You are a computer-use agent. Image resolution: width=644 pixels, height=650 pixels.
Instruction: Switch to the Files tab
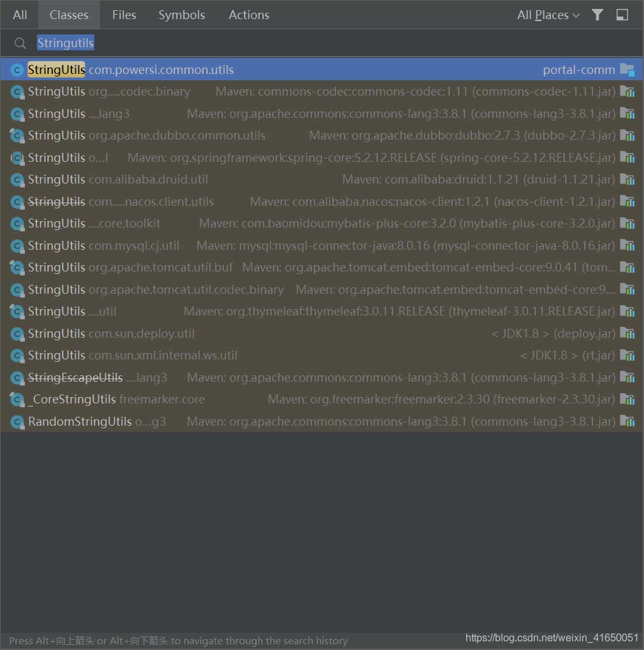[124, 15]
